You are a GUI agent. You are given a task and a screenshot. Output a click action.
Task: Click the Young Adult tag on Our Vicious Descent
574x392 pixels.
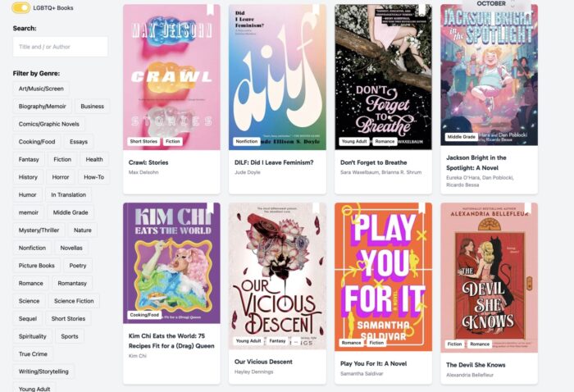[x=248, y=341]
